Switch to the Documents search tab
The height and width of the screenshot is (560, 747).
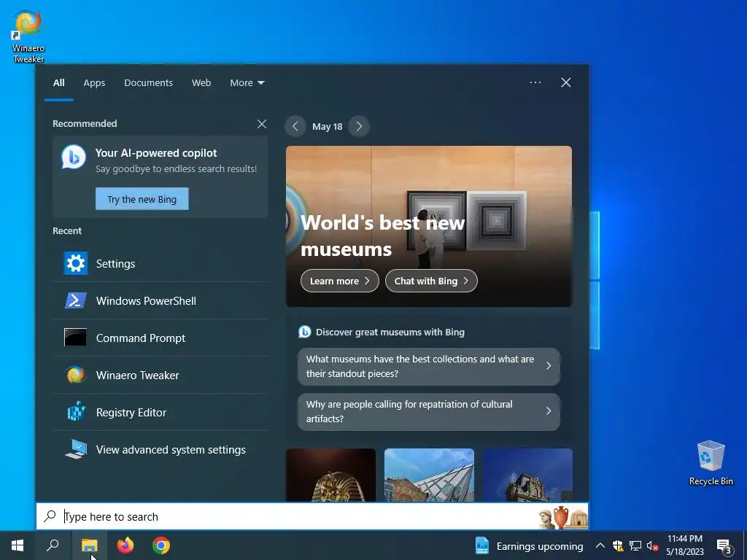click(148, 83)
